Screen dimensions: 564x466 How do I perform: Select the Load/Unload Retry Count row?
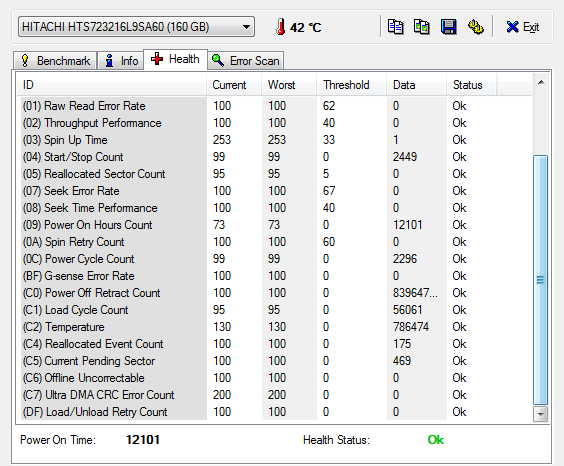(274, 412)
